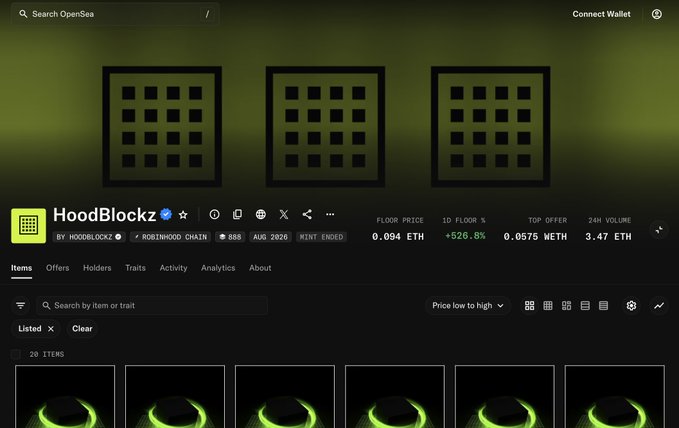
Task: Switch to list view
Action: [x=585, y=305]
